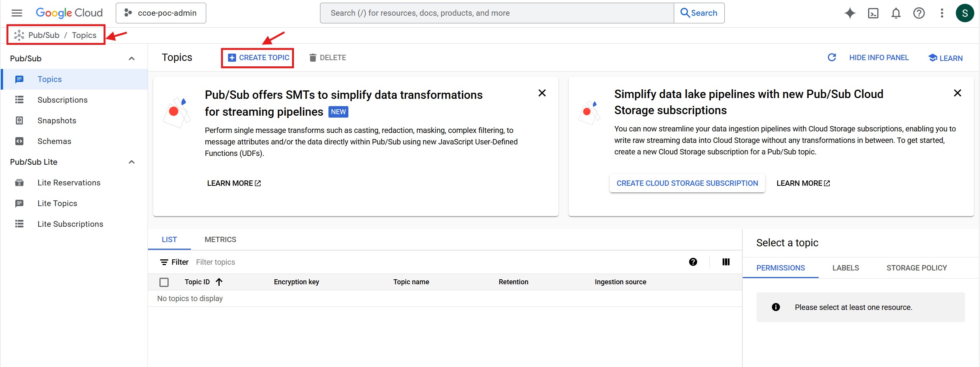Screen dimensions: 980x367
Task: Hide the info panel
Action: point(878,58)
